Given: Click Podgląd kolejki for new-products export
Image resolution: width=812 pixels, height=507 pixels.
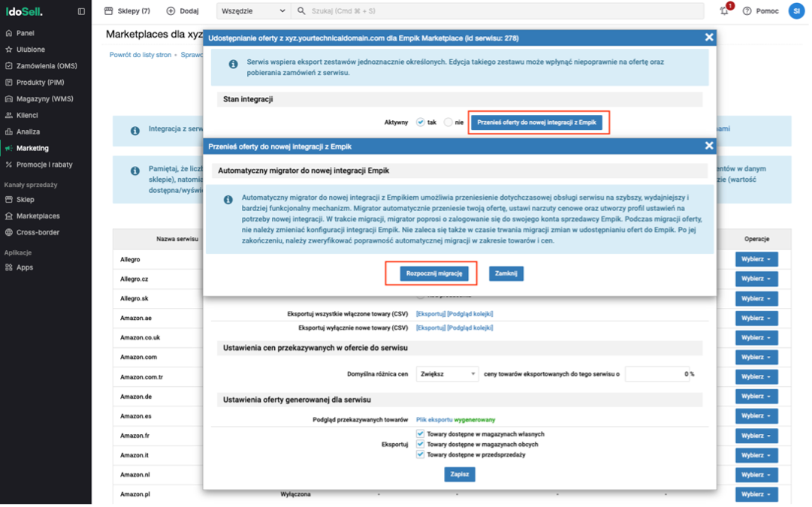Looking at the screenshot, I should pyautogui.click(x=470, y=327).
